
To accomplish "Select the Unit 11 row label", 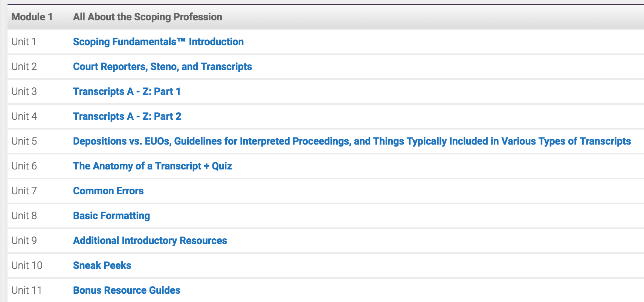I will coord(26,290).
